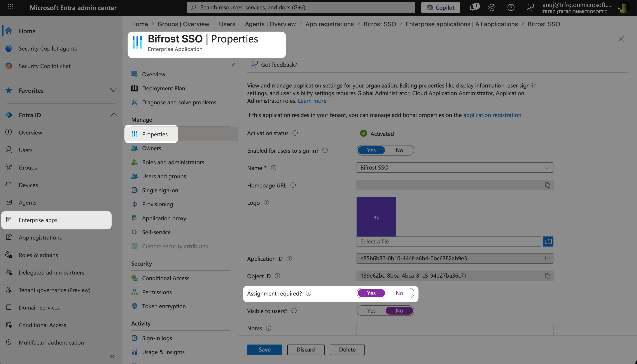Viewport: 637px width, 364px height.
Task: Click the BS logo thumbnail
Action: 376,217
